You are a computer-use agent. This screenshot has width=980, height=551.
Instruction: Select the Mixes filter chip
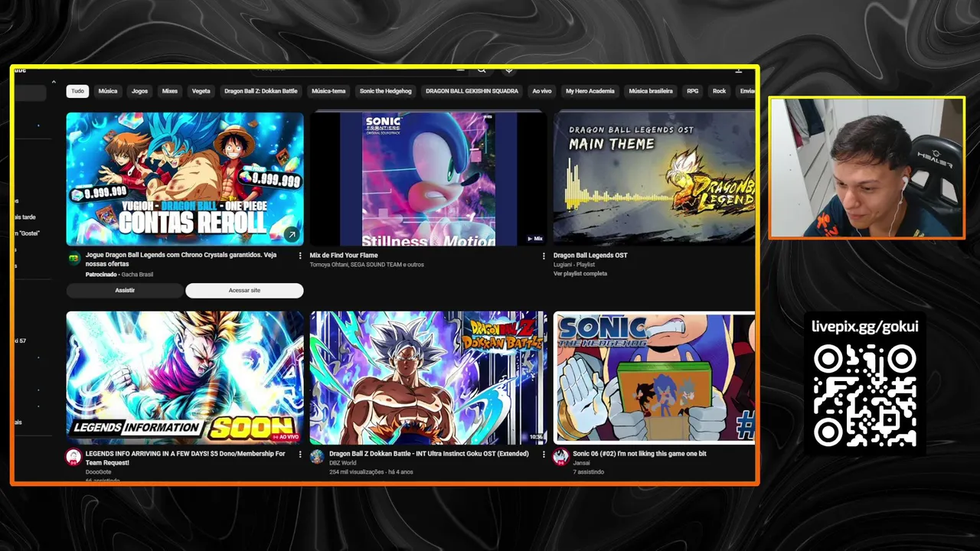(170, 91)
